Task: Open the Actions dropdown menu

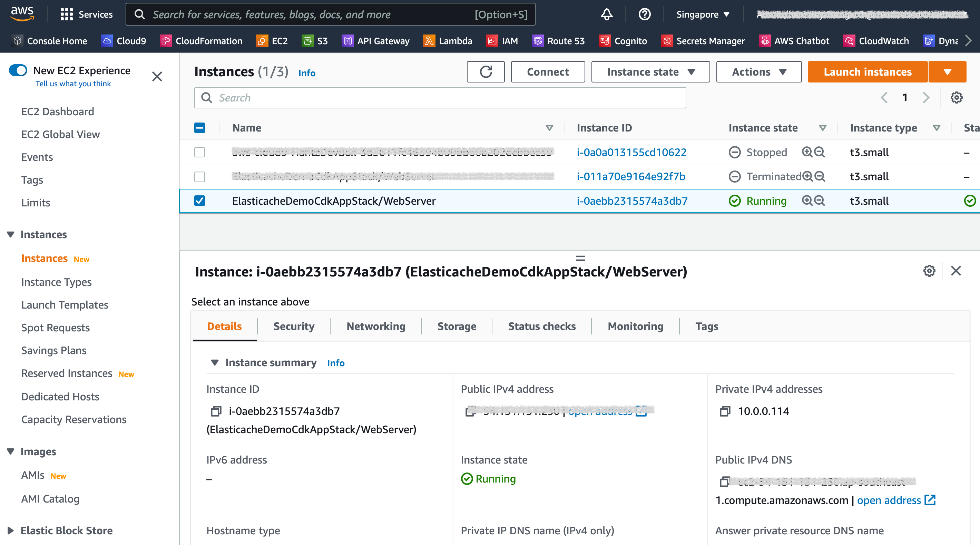Action: [x=758, y=71]
